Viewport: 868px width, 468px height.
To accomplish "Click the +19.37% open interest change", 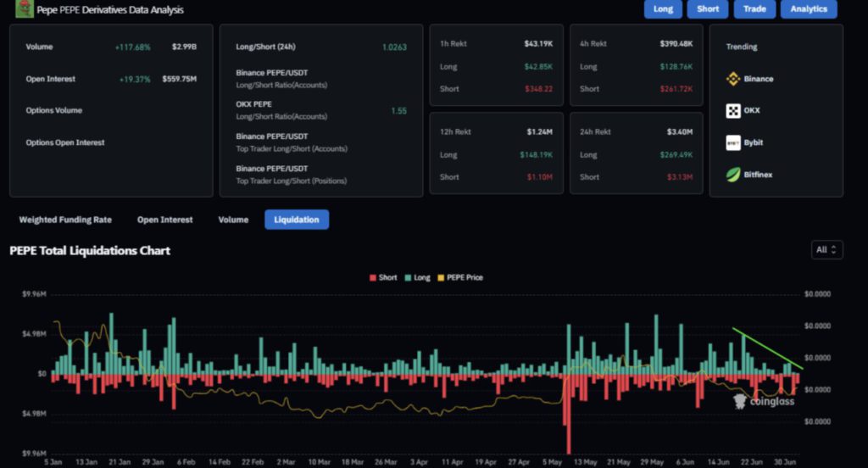I will click(135, 79).
